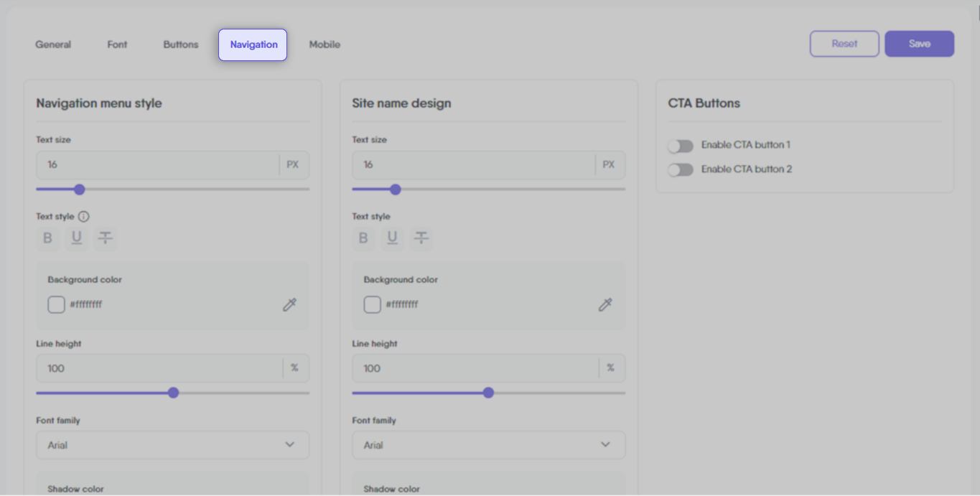Image resolution: width=980 pixels, height=496 pixels.
Task: Enable CTA button 2 toggle
Action: tap(680, 170)
